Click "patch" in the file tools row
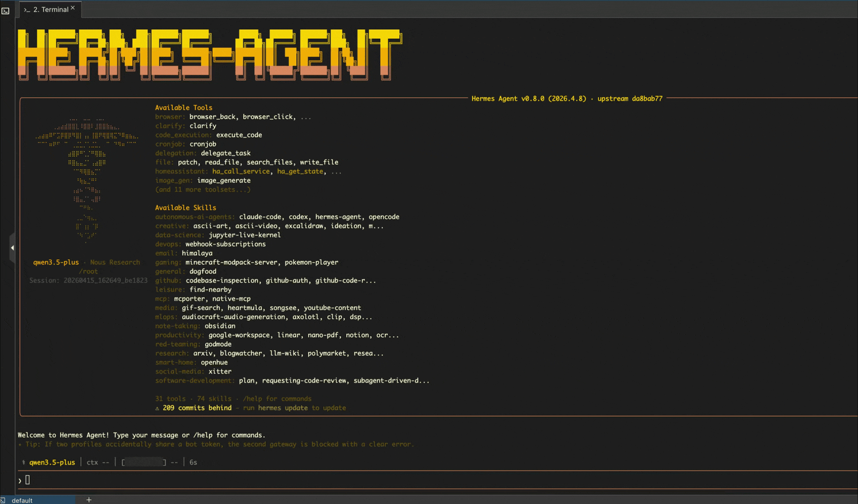This screenshot has height=504, width=858. pos(188,162)
